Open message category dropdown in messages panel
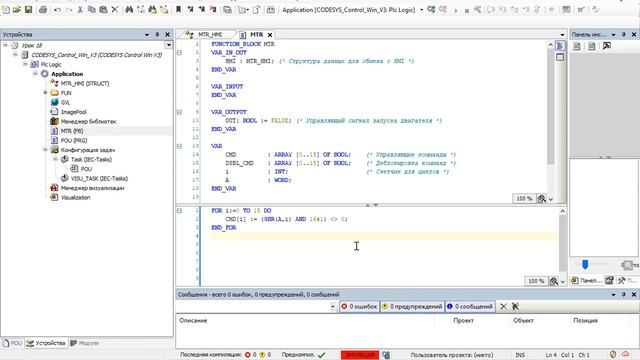This screenshot has height=360, width=640. click(x=333, y=307)
